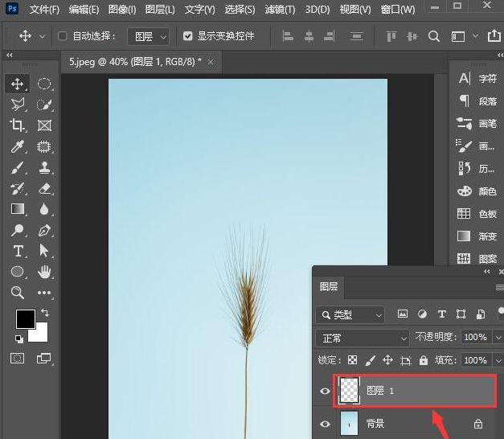504x439 pixels.
Task: Enable the 自动选择 checkbox
Action: tap(64, 36)
